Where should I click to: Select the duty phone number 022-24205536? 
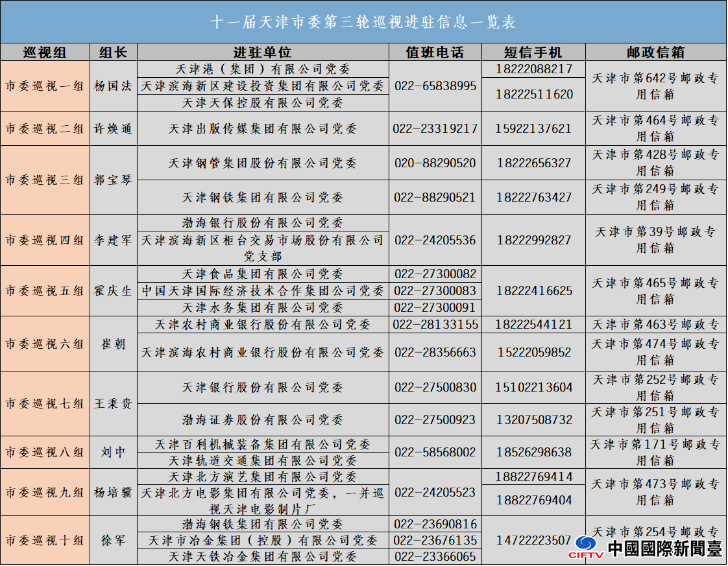(435, 240)
